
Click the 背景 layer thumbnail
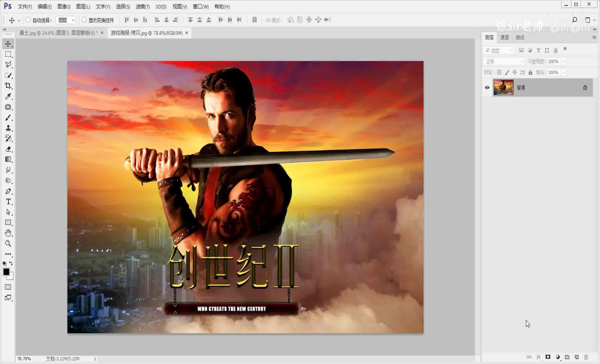[503, 88]
